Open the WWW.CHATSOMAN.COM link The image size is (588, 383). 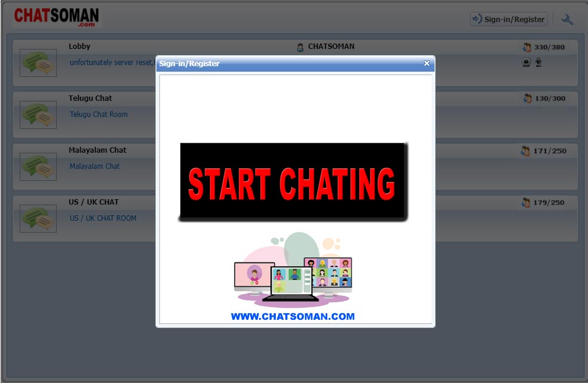pos(293,317)
